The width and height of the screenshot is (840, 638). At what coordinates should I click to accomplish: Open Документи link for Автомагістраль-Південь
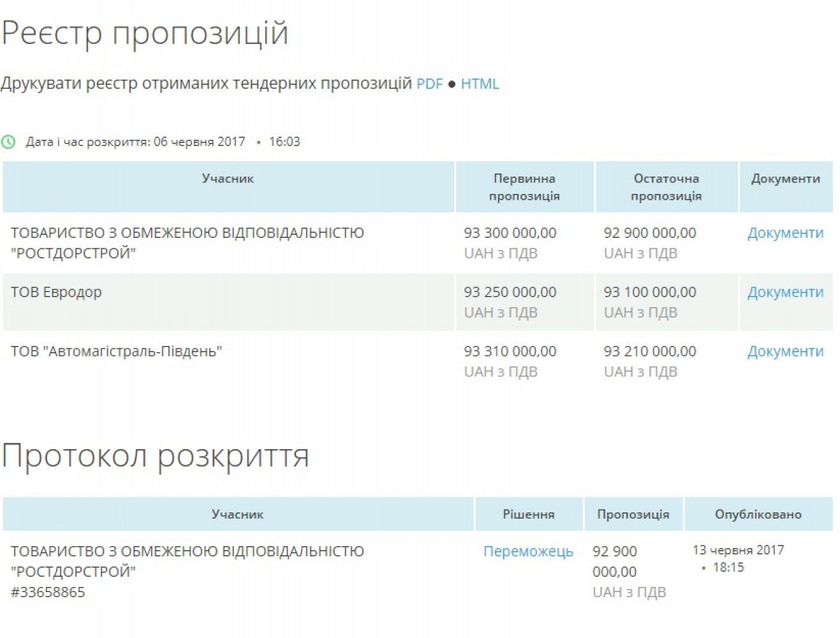(x=785, y=352)
